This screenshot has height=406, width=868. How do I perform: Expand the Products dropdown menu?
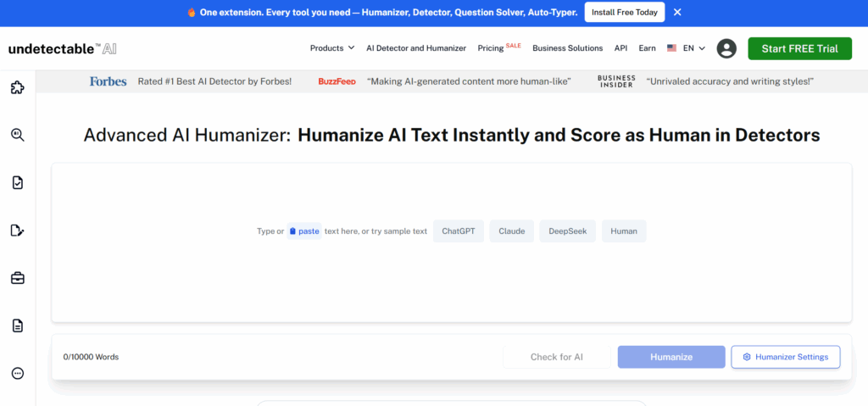(331, 48)
